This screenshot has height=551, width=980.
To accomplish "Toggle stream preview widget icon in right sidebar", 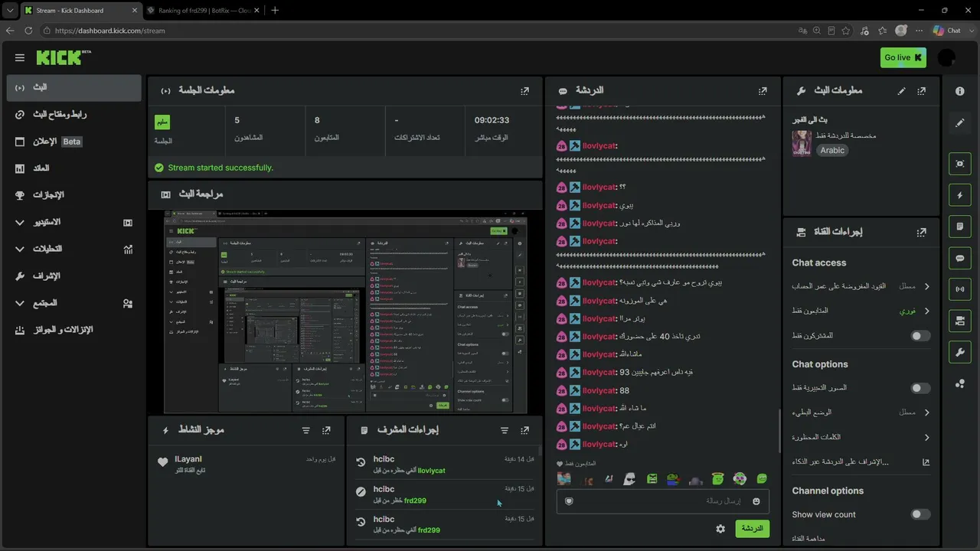I will (960, 164).
